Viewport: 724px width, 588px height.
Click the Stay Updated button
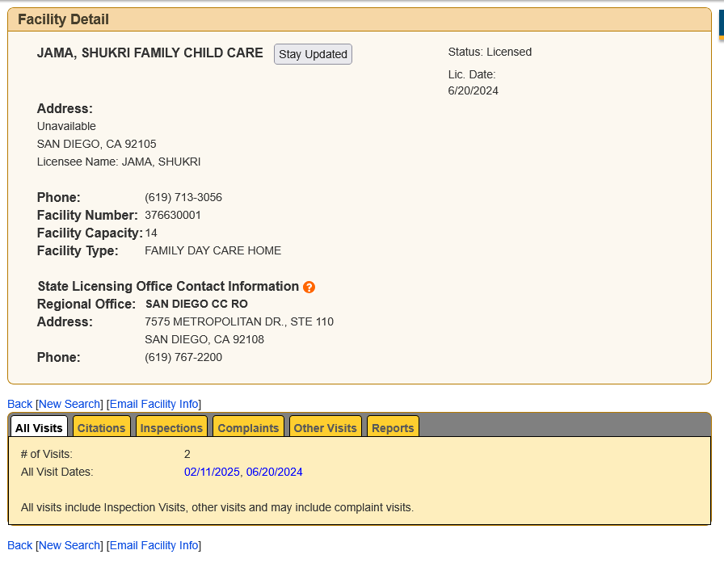(x=313, y=54)
